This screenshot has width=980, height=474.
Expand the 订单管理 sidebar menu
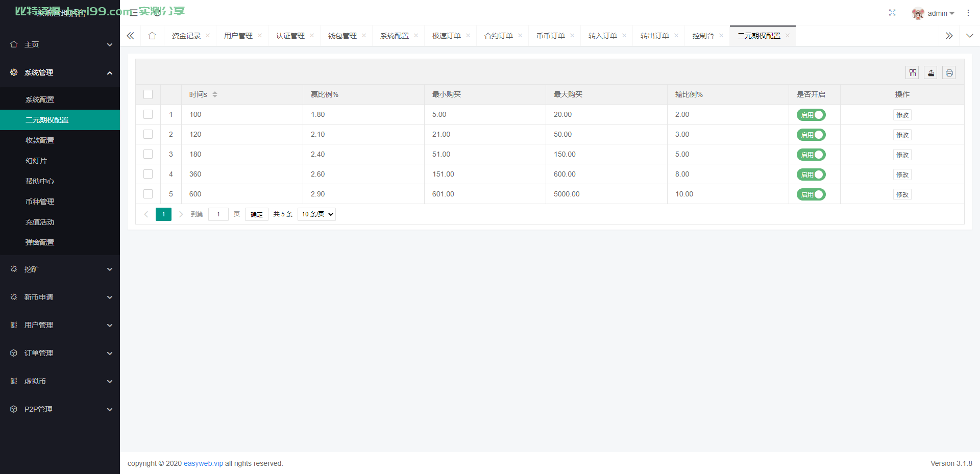pyautogui.click(x=60, y=353)
